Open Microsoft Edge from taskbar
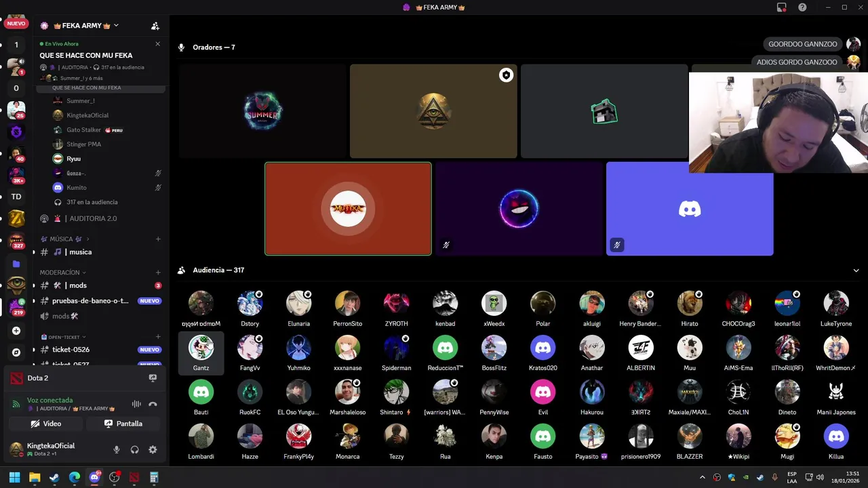 tap(75, 478)
